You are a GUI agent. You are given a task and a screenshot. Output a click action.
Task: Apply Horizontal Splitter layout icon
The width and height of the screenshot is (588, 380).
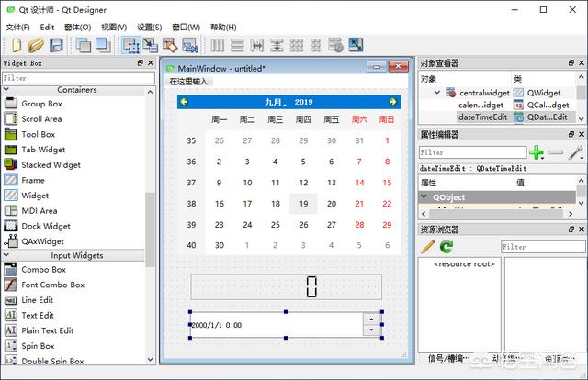coord(257,45)
